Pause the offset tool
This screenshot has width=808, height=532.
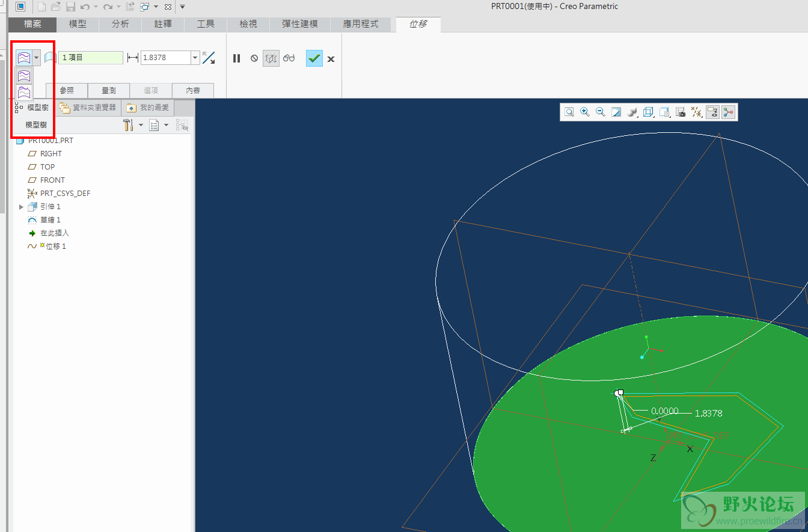click(x=236, y=58)
